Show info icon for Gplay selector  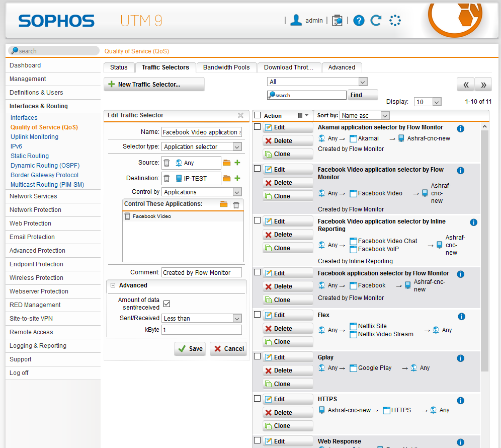[x=460, y=358]
